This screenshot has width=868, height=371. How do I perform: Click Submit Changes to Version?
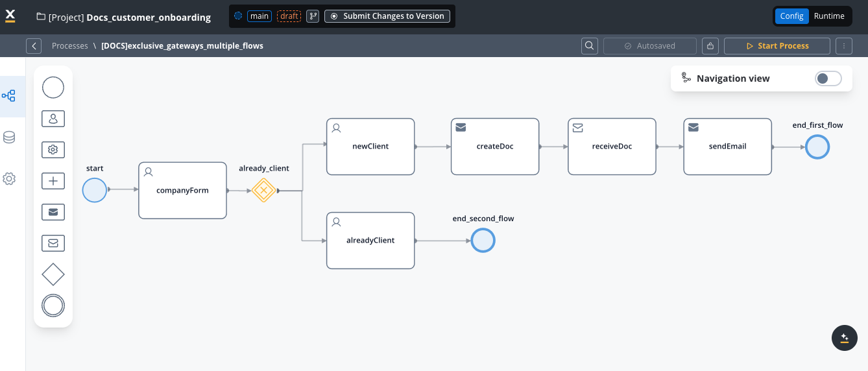[x=387, y=16]
